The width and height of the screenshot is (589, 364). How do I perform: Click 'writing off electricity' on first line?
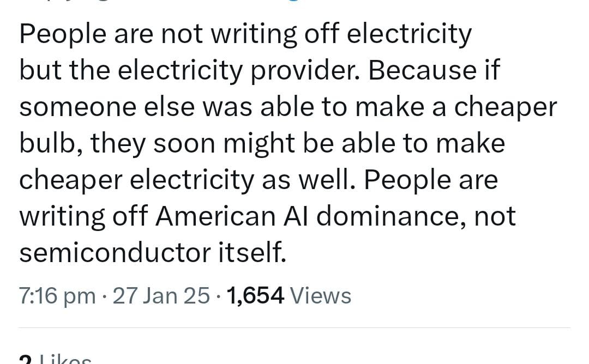tap(341, 34)
